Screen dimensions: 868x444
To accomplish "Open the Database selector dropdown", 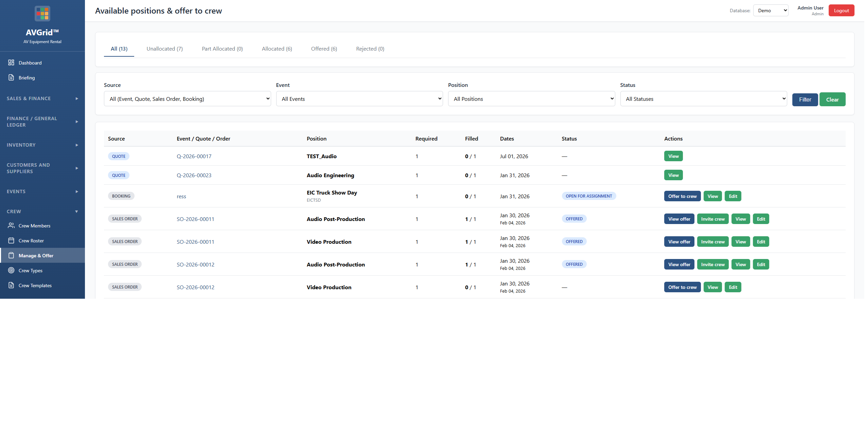I will click(x=770, y=11).
